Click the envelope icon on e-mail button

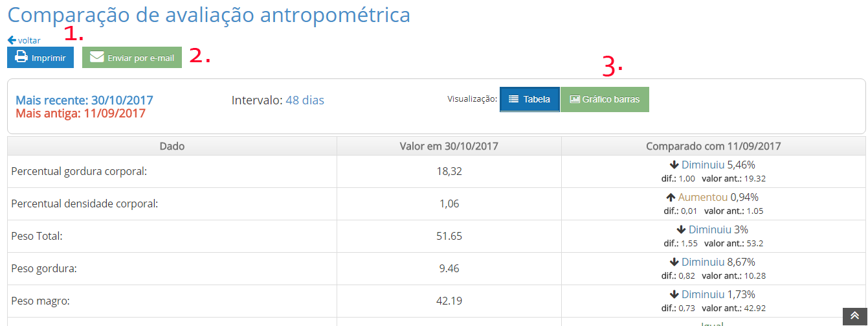pyautogui.click(x=97, y=58)
